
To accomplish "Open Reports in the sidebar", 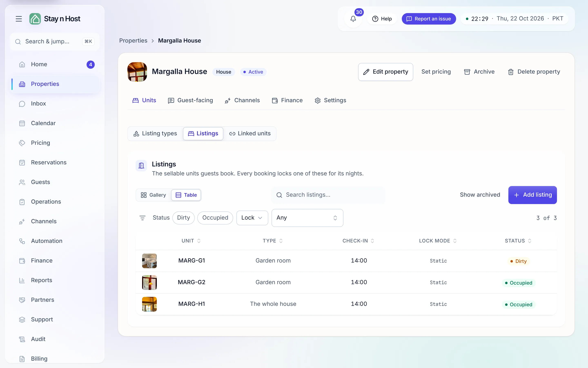I will 55,280.
